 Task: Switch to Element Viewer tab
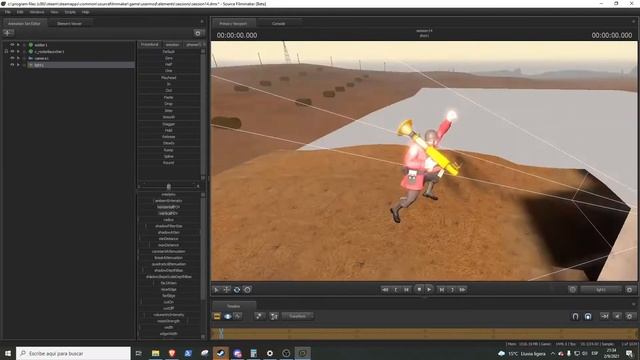tap(69, 24)
